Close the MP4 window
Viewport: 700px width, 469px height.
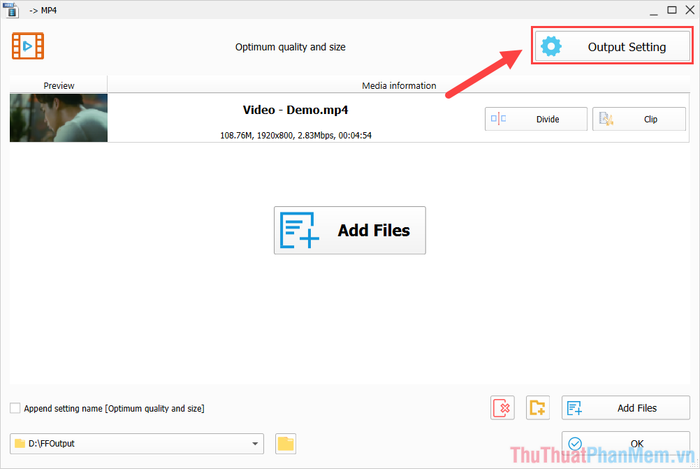(x=690, y=10)
